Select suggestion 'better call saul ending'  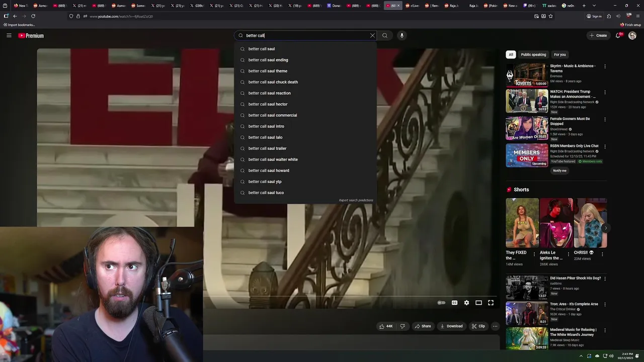tap(305, 60)
